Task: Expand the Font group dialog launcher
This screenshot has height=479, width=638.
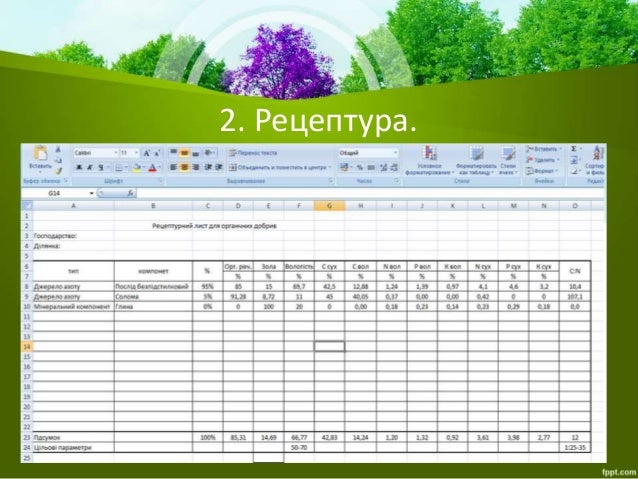Action: click(160, 181)
